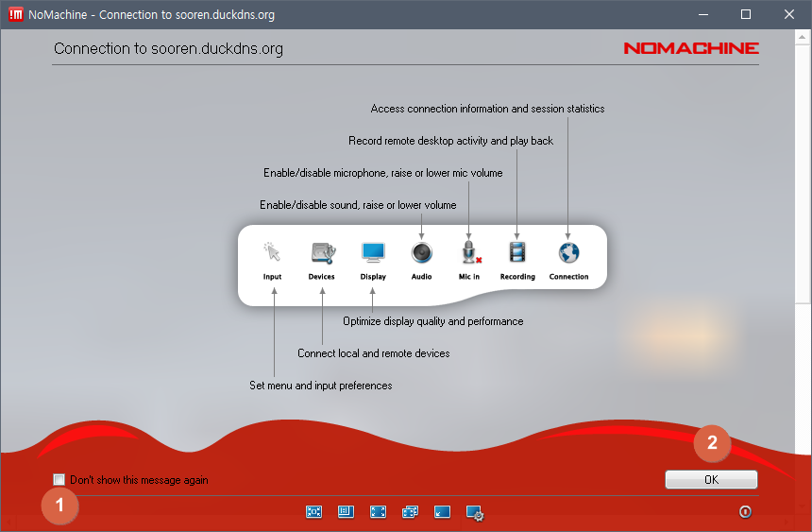The width and height of the screenshot is (812, 532).
Task: Open the Devices disk icon
Action: [323, 252]
